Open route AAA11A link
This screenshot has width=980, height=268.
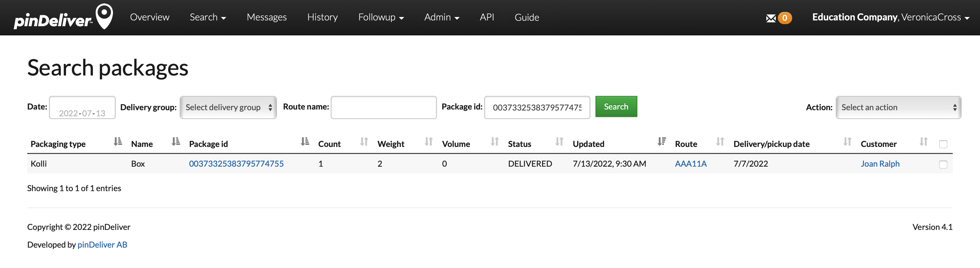690,164
